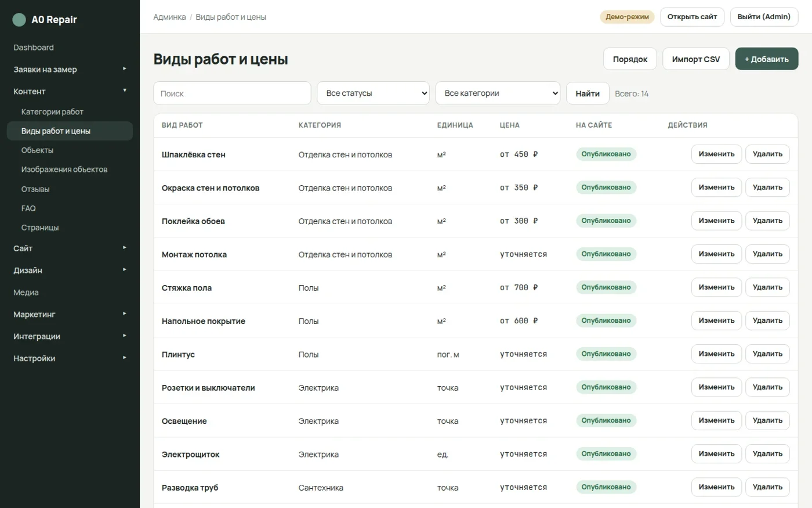The width and height of the screenshot is (812, 508).
Task: Expand the Заявки на замер menu arrow
Action: pyautogui.click(x=124, y=69)
